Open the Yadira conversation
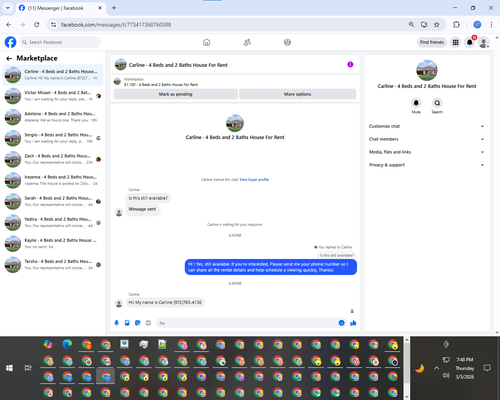This screenshot has height=400, width=500. [x=53, y=222]
